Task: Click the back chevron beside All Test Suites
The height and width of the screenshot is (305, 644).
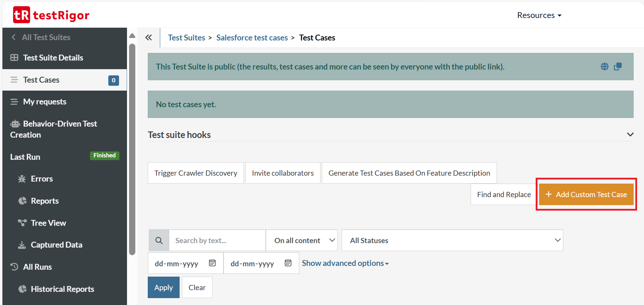Action: click(13, 37)
